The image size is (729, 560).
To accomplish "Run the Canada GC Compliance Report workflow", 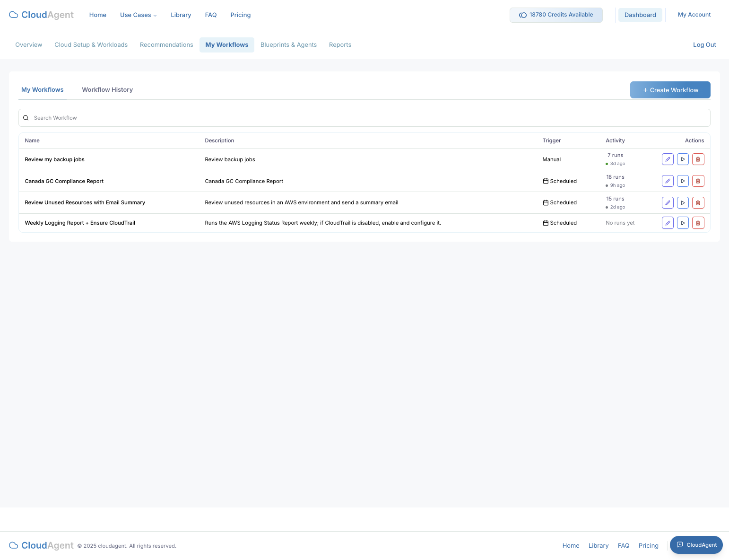I will [x=683, y=181].
